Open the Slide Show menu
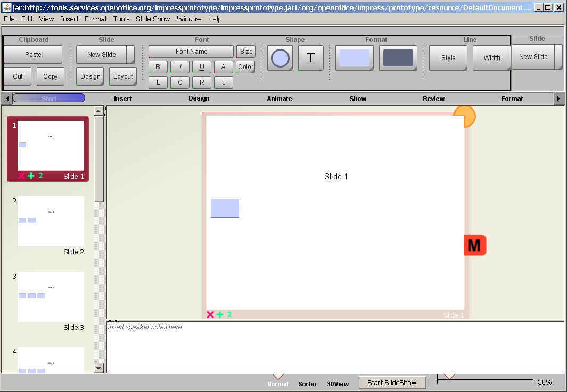Viewport: 567px width, 392px height. [153, 19]
